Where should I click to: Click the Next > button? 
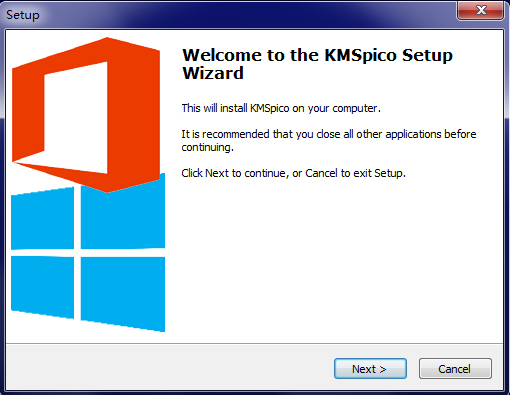pos(370,369)
